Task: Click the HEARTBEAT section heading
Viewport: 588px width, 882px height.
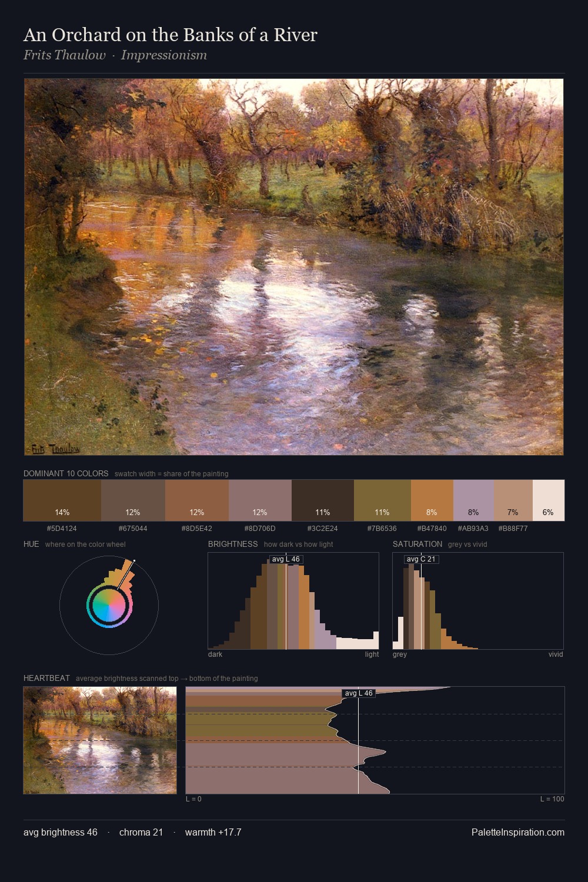Action: (x=46, y=678)
